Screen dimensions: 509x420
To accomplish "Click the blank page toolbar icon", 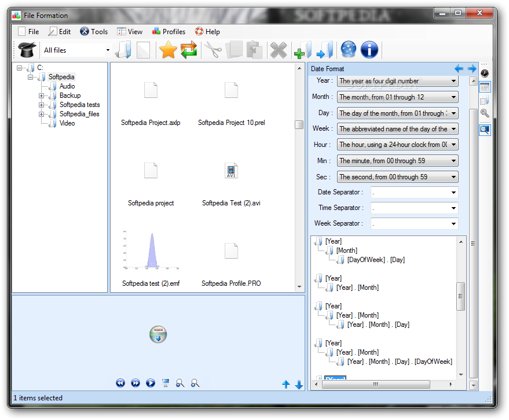I will click(143, 50).
